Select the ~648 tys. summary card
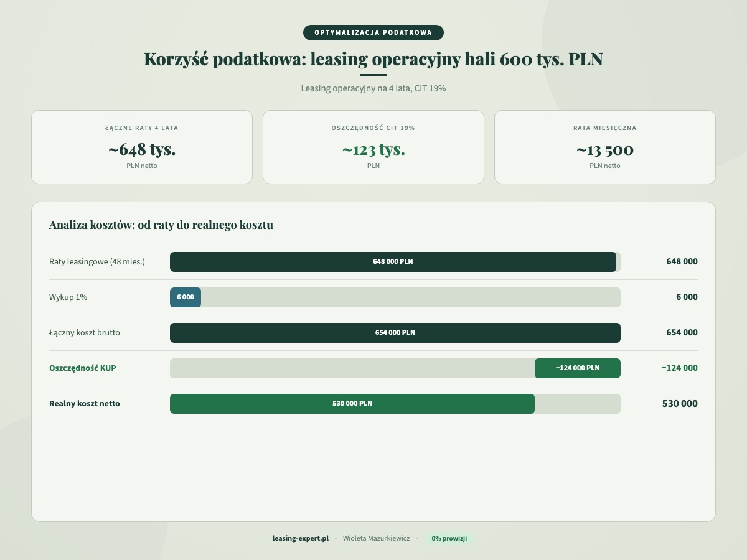 pyautogui.click(x=141, y=147)
